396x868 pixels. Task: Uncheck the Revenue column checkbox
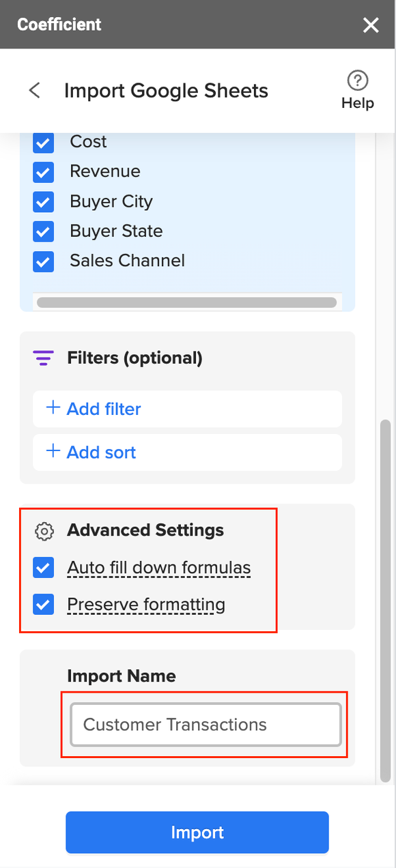click(44, 172)
